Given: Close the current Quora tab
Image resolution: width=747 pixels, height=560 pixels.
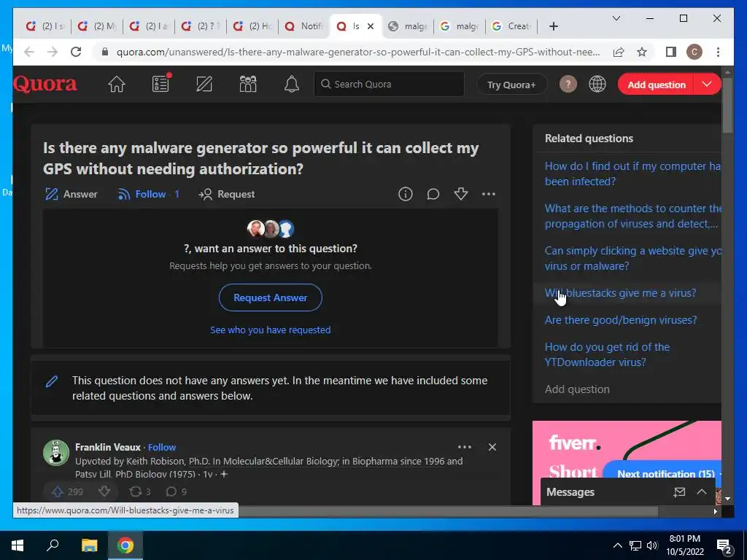Looking at the screenshot, I should (370, 26).
